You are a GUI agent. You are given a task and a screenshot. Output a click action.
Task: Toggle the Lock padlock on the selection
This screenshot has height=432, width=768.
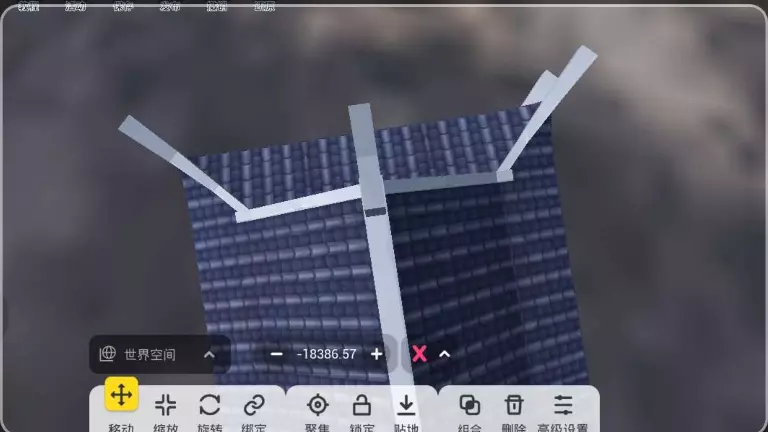(361, 405)
